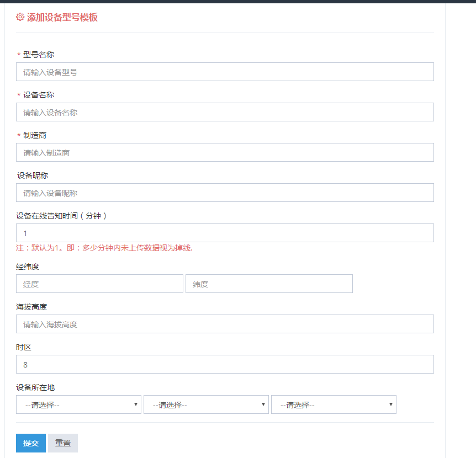Click the gear icon beside 添加设备型号模板
476x458 pixels.
(x=20, y=17)
